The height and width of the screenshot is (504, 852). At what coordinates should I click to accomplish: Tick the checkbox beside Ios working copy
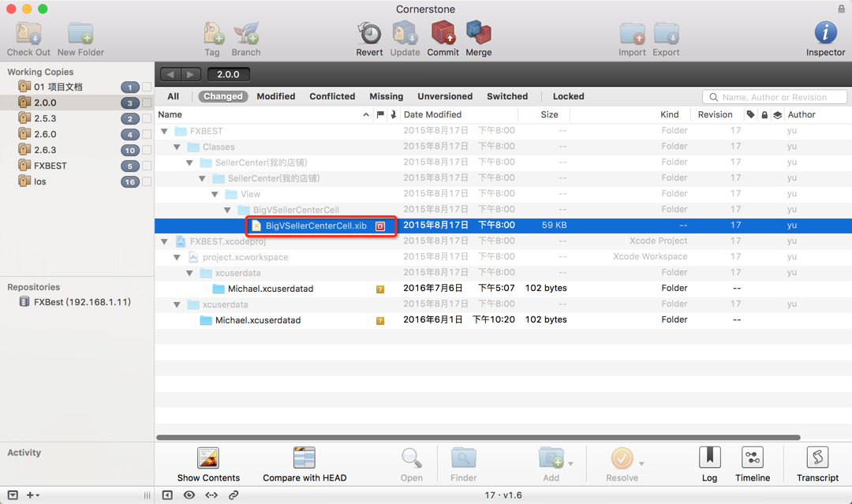(x=147, y=181)
